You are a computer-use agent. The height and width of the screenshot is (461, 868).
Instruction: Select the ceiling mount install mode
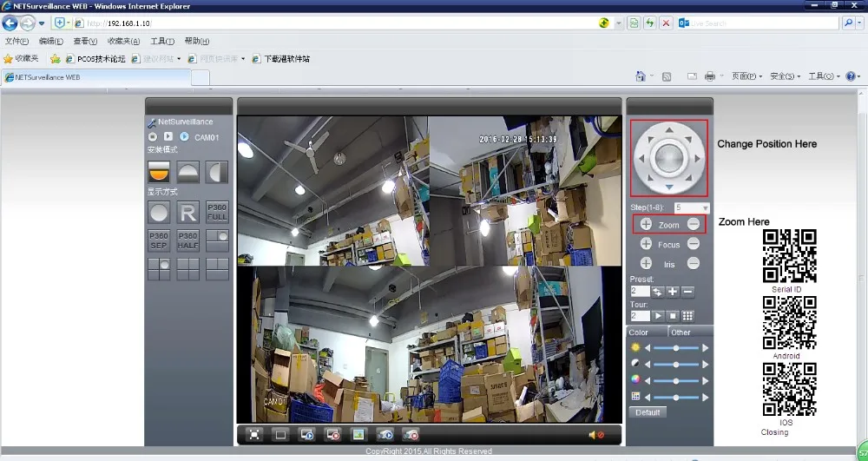point(159,172)
